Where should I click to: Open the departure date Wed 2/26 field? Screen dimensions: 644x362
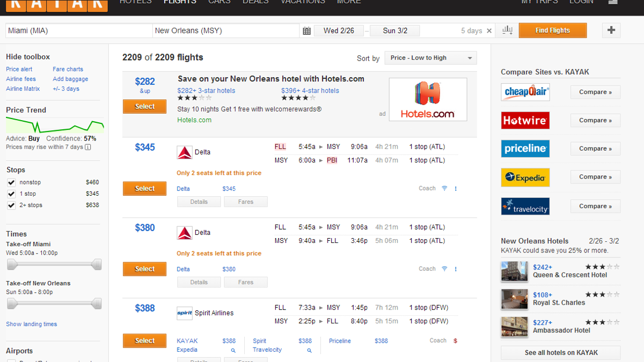(x=339, y=31)
